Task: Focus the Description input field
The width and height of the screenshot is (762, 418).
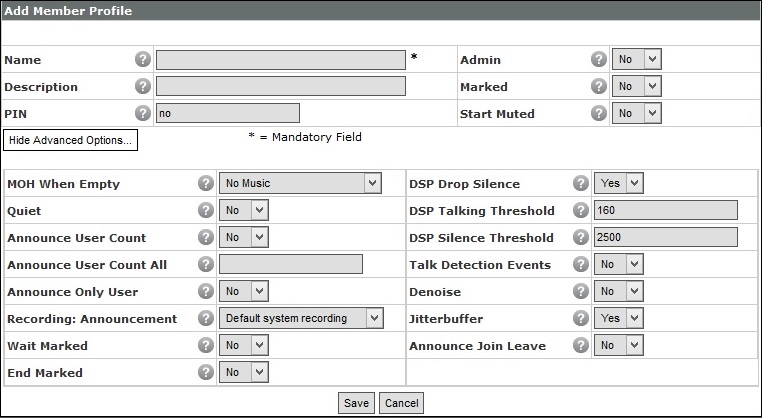Action: coord(281,87)
